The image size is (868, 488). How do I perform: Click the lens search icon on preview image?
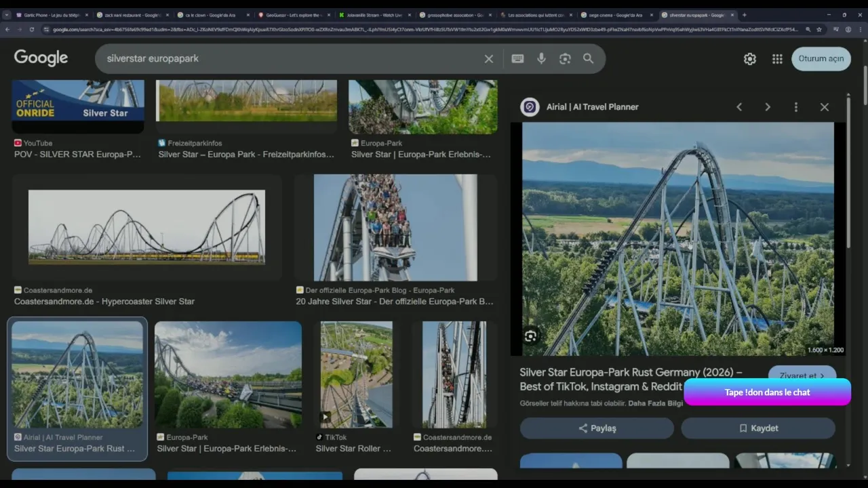point(530,335)
